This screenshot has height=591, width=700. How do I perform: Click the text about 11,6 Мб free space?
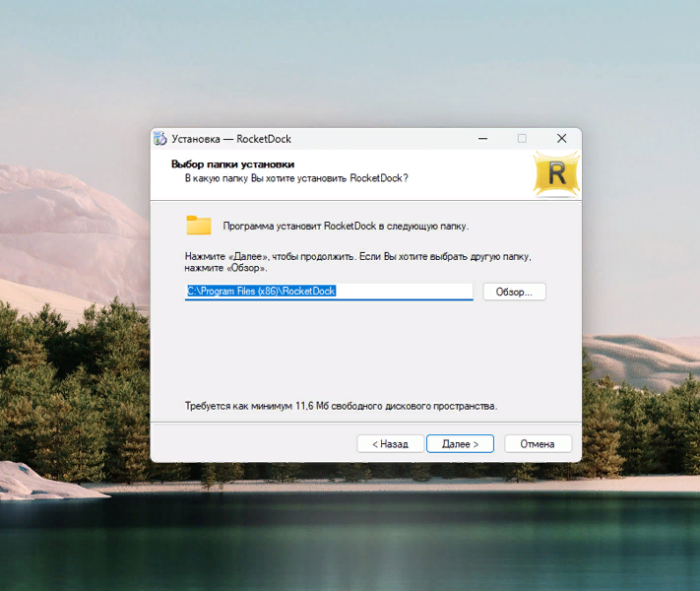341,406
